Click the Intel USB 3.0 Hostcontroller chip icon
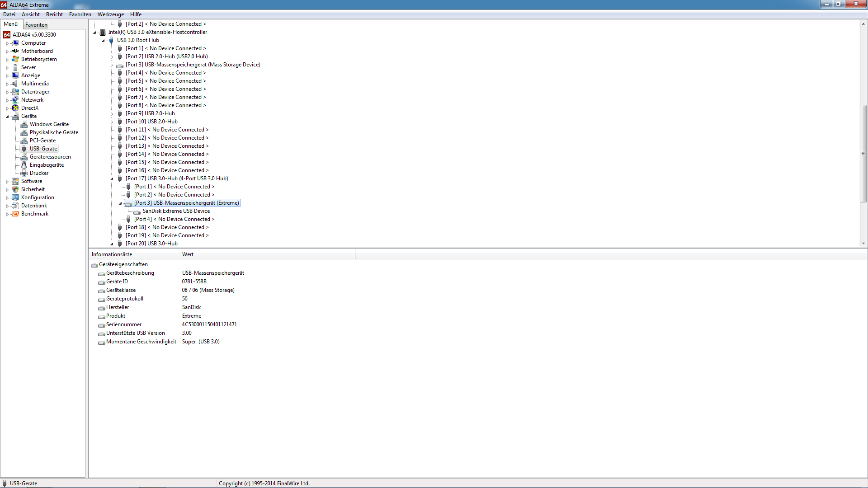This screenshot has width=868, height=488. click(103, 32)
